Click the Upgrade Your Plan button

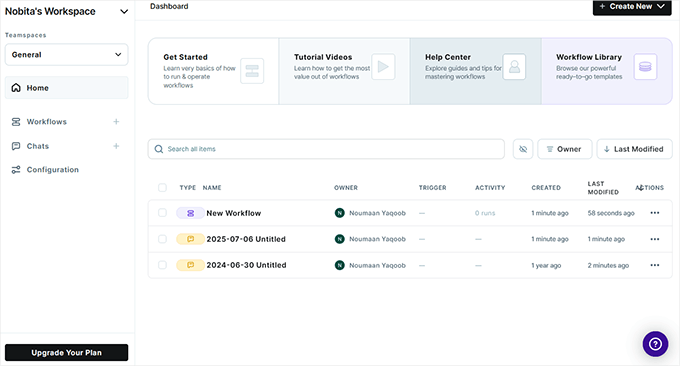point(66,353)
